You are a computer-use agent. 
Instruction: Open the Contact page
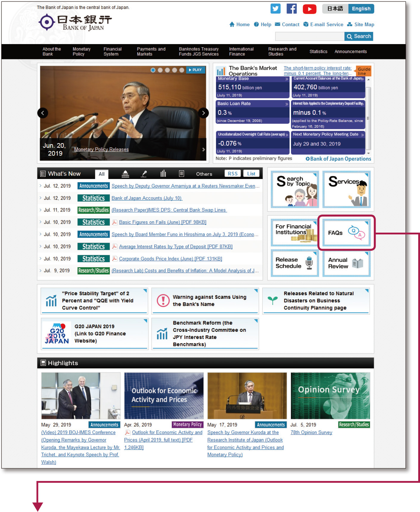click(x=287, y=24)
